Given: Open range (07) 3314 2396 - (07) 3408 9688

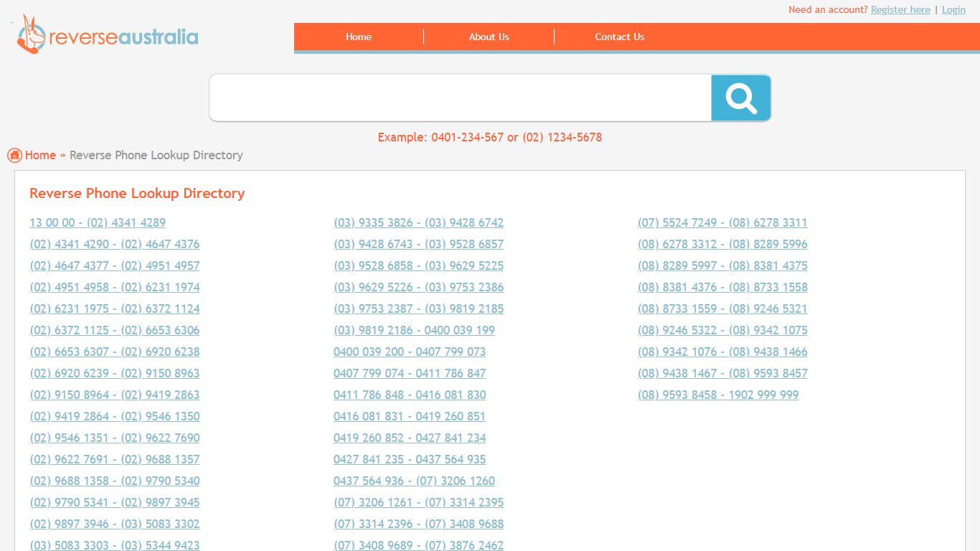Looking at the screenshot, I should click(x=419, y=524).
